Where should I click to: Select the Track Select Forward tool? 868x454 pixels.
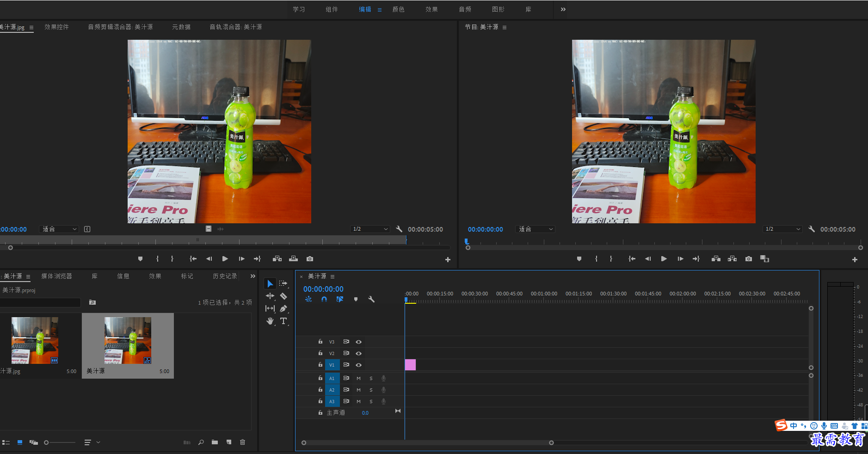[283, 283]
